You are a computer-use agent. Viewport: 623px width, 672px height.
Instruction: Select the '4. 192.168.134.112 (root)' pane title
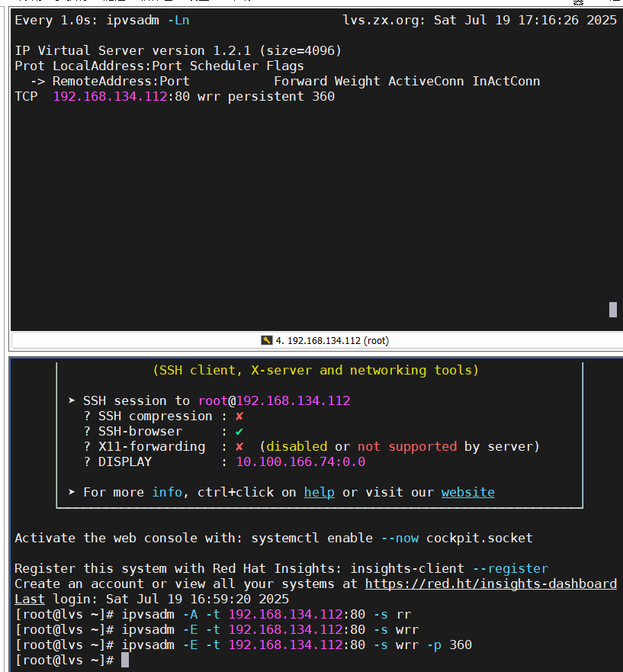coord(332,341)
